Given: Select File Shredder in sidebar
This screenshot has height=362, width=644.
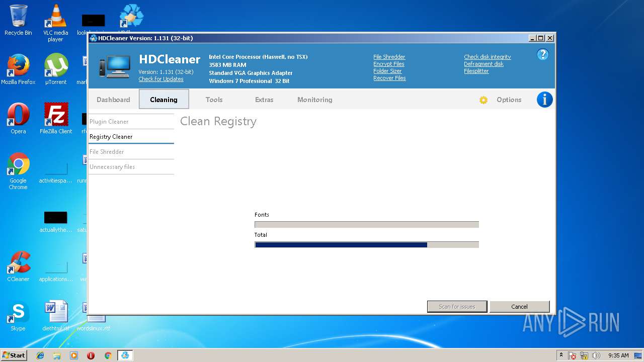Looking at the screenshot, I should [x=131, y=152].
